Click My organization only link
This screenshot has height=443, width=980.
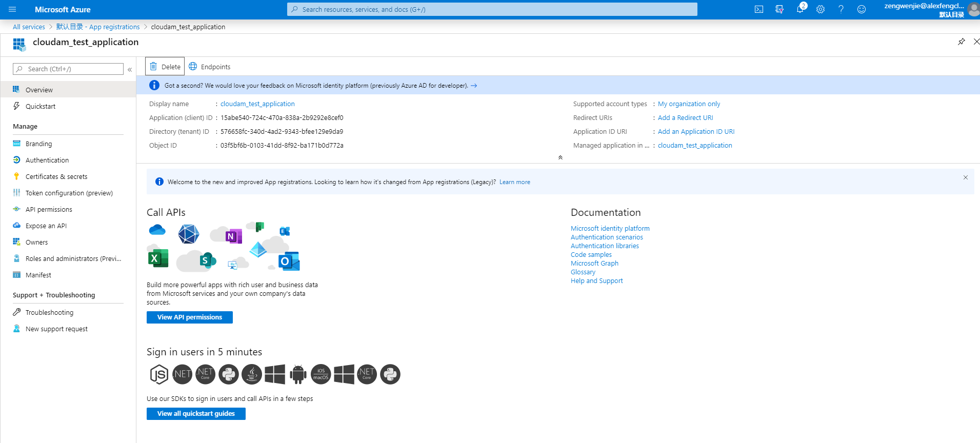tap(689, 104)
